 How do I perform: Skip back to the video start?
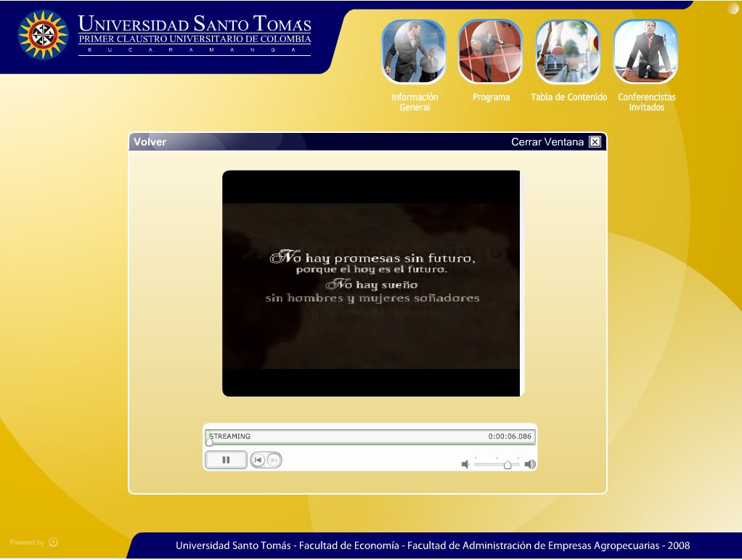(258, 460)
